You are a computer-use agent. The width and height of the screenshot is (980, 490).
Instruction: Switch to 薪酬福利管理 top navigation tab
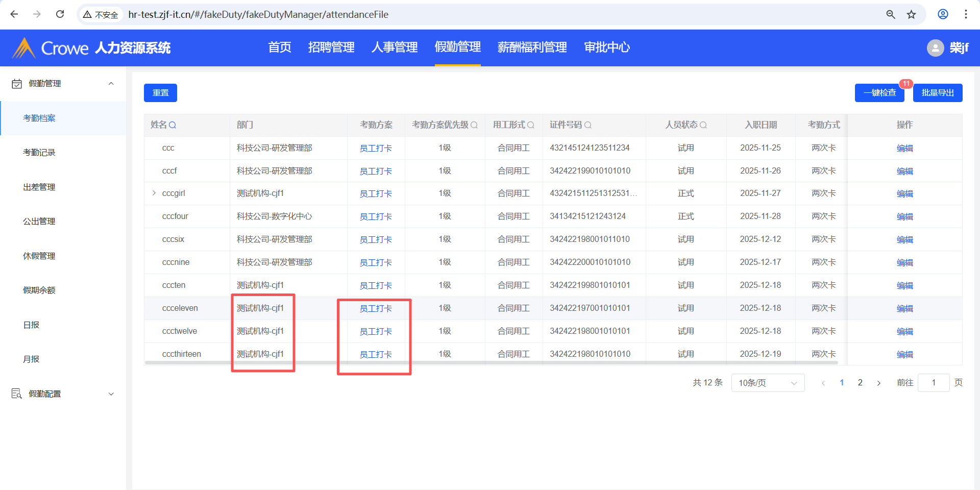pos(532,47)
